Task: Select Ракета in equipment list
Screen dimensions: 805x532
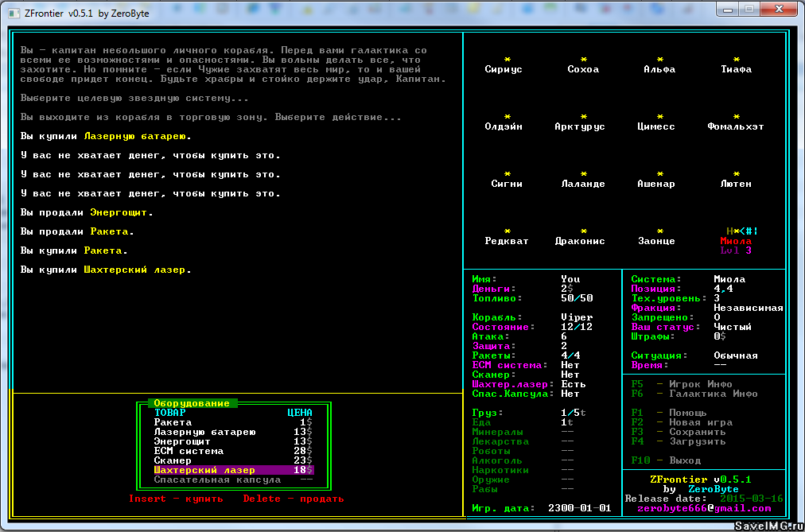Action: [173, 422]
